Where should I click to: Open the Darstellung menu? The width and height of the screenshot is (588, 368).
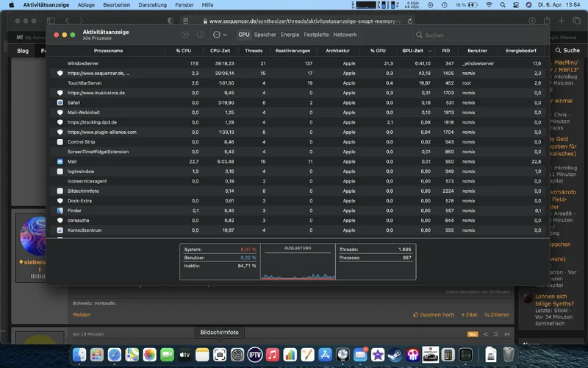tap(152, 4)
